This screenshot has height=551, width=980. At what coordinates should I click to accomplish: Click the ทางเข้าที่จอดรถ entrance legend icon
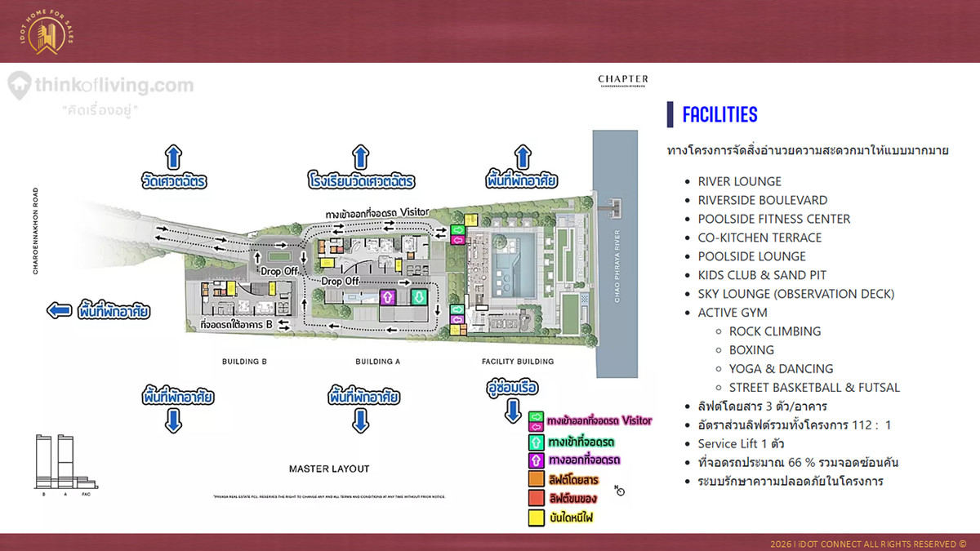click(x=536, y=442)
